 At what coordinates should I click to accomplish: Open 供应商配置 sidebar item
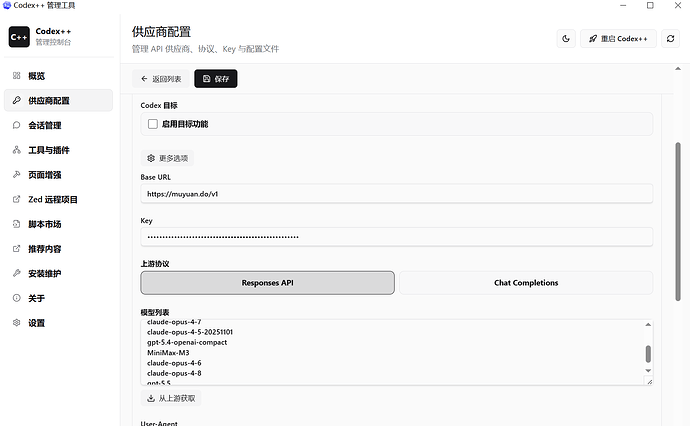[58, 100]
